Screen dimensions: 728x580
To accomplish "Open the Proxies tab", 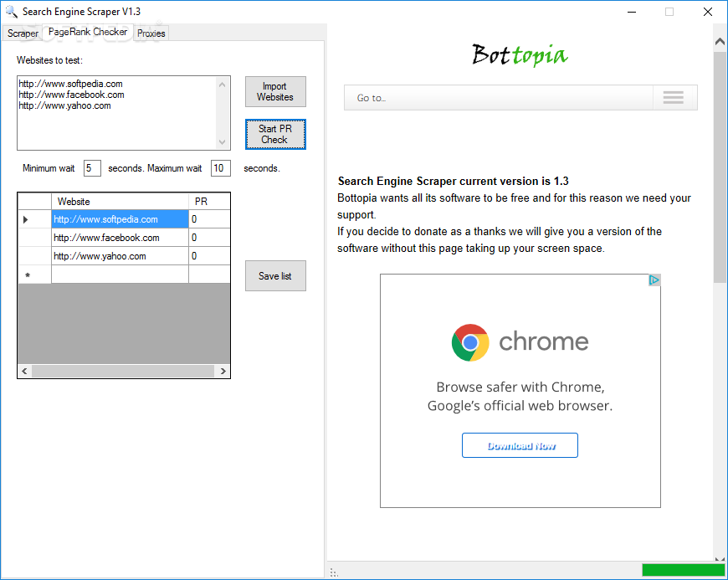I will (x=151, y=33).
